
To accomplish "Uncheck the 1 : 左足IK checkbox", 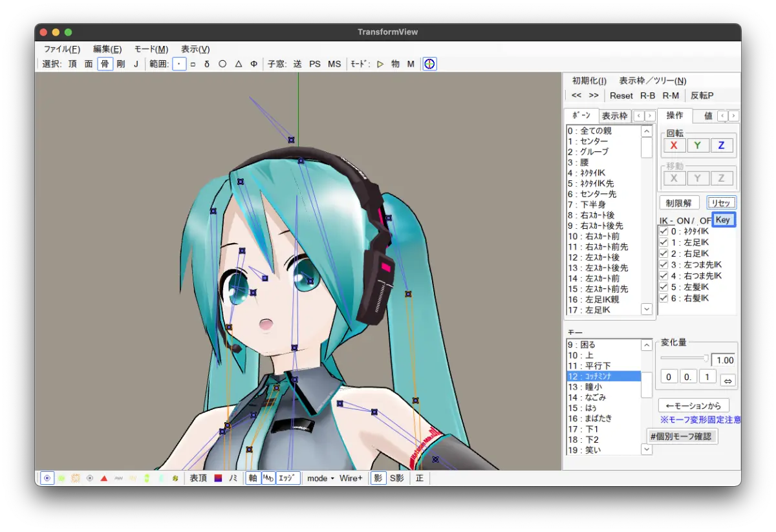I will point(663,242).
